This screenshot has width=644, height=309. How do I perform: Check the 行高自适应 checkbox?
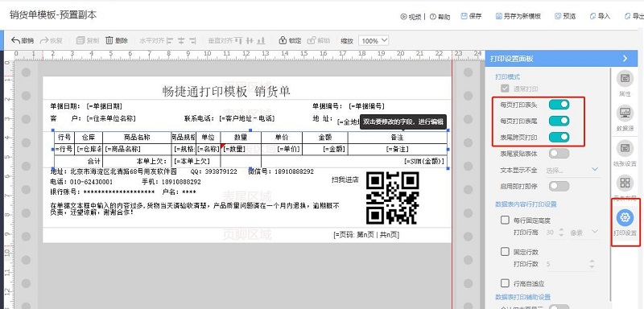tap(505, 282)
